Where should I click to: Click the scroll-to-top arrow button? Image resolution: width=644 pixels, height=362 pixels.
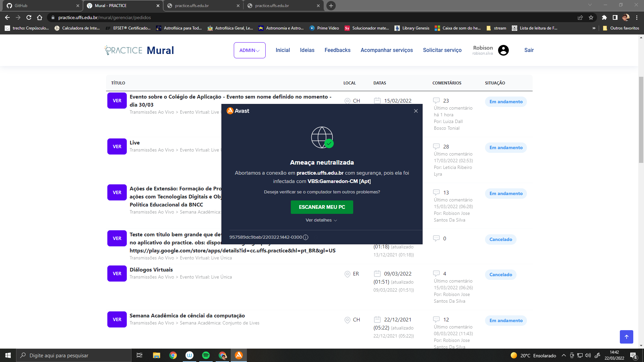pyautogui.click(x=626, y=337)
